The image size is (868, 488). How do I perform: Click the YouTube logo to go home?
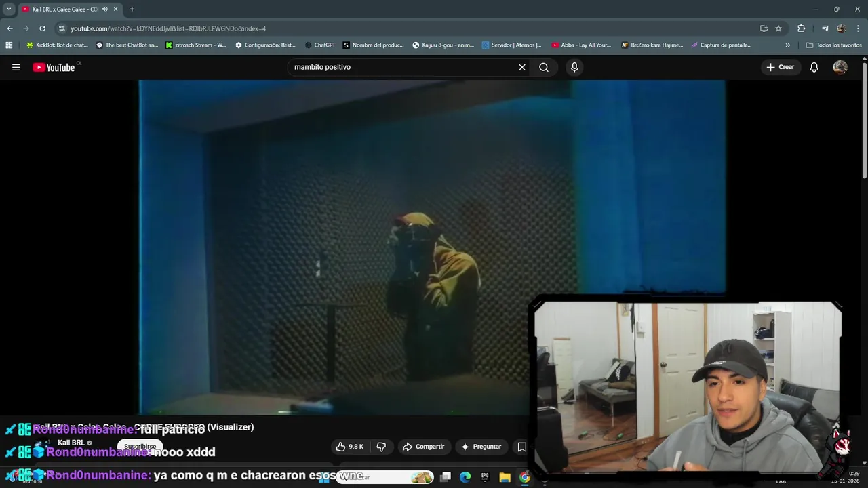54,67
